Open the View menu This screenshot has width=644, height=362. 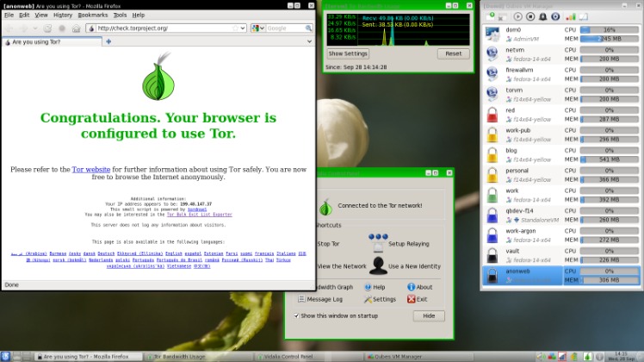(x=41, y=15)
